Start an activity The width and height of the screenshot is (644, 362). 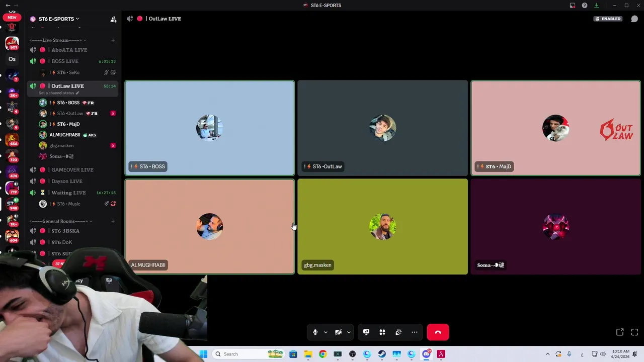382,332
